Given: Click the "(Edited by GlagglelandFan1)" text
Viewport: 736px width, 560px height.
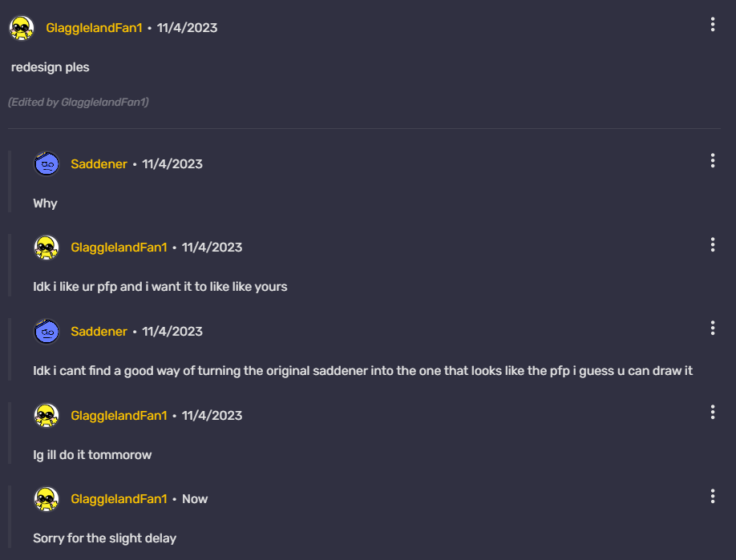Looking at the screenshot, I should click(79, 103).
